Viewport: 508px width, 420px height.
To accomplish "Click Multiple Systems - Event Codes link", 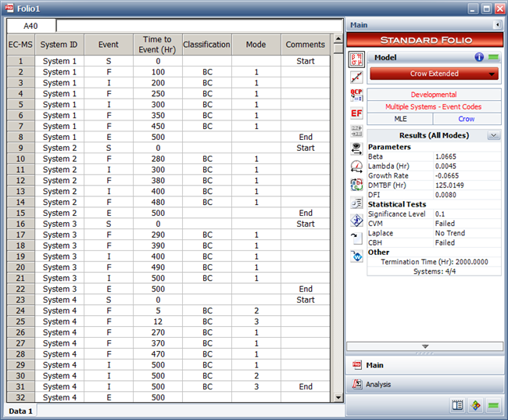I will [434, 106].
